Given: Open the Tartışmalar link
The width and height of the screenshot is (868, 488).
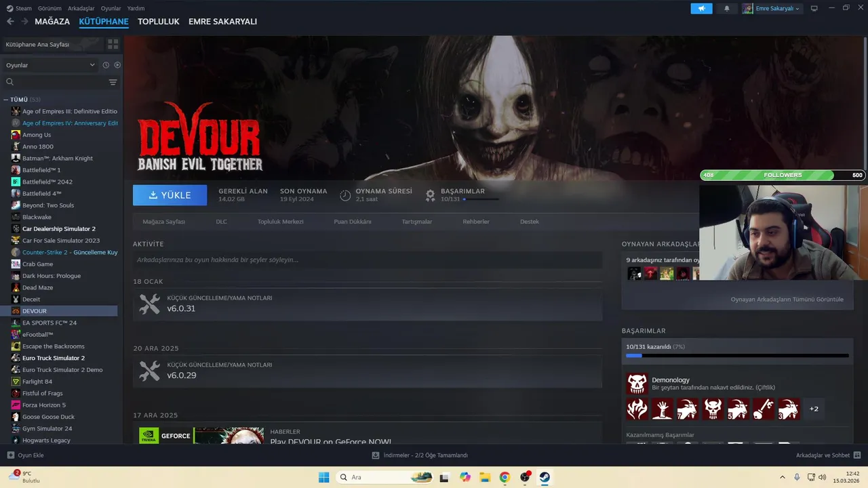Looking at the screenshot, I should (x=417, y=222).
